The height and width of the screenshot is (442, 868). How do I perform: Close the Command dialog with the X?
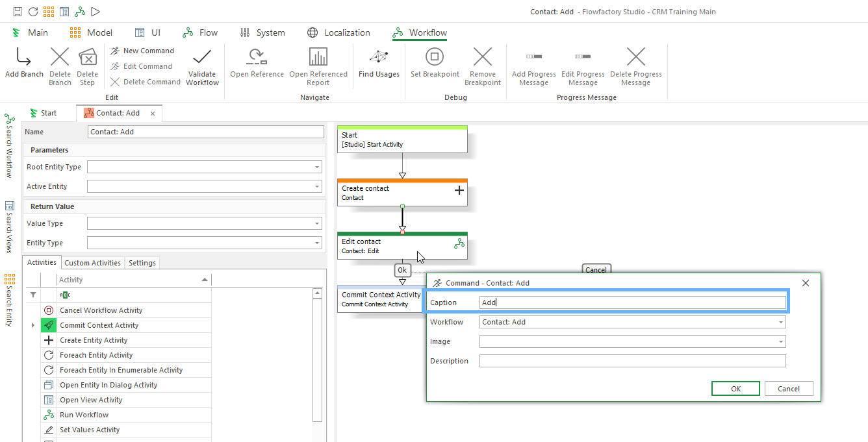[x=806, y=283]
